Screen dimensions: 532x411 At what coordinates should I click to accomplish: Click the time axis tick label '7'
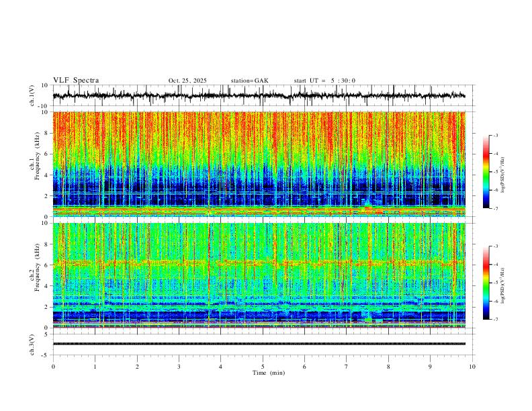347,367
